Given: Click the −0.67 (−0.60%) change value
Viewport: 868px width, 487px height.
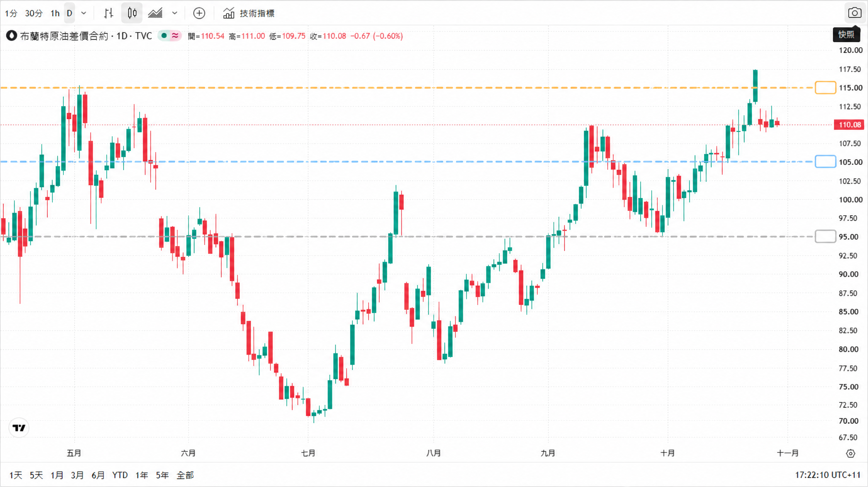Looking at the screenshot, I should click(x=376, y=36).
